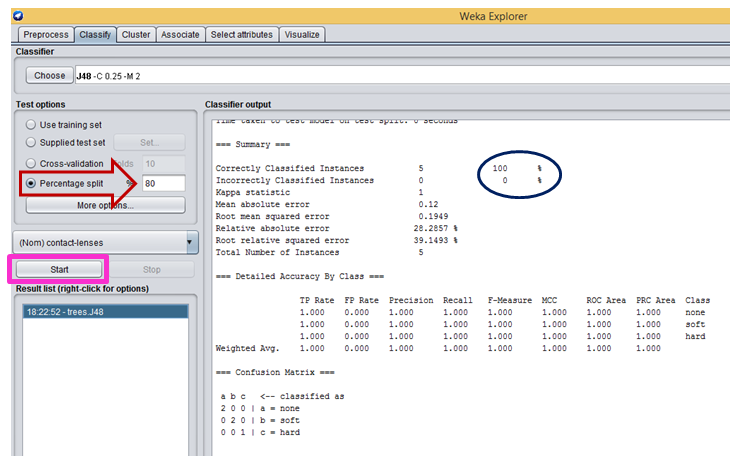Click the Weka Explorer window title
Viewport: 739px width, 468px height.
pos(493,16)
